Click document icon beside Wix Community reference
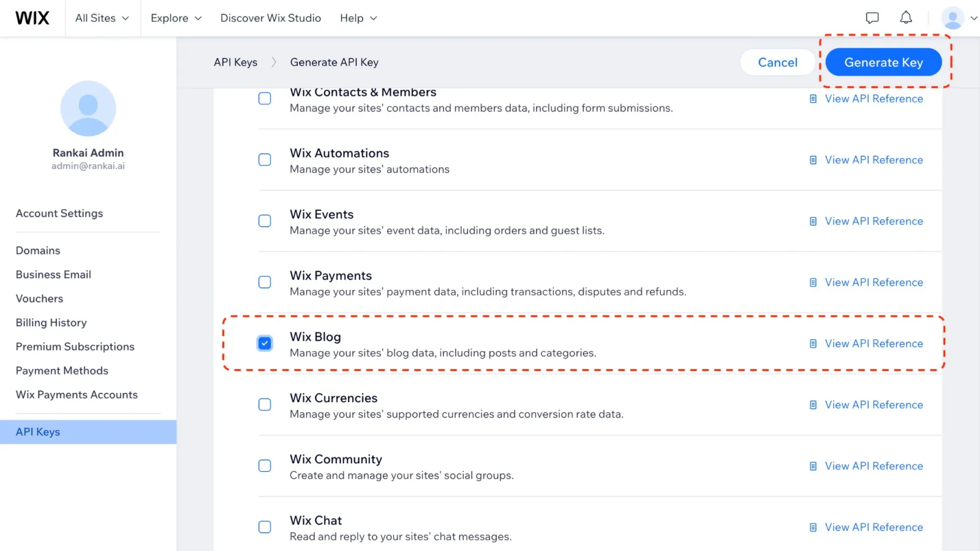The height and width of the screenshot is (551, 980). [x=813, y=466]
